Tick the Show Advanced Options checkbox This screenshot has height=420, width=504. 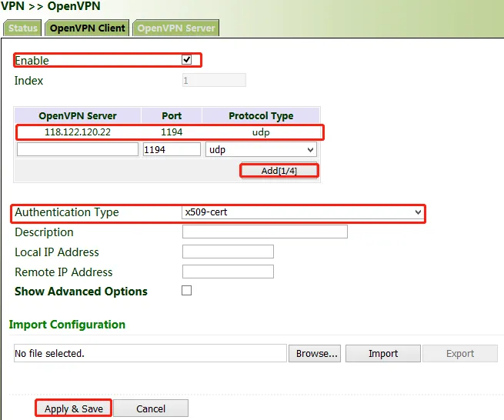[186, 291]
